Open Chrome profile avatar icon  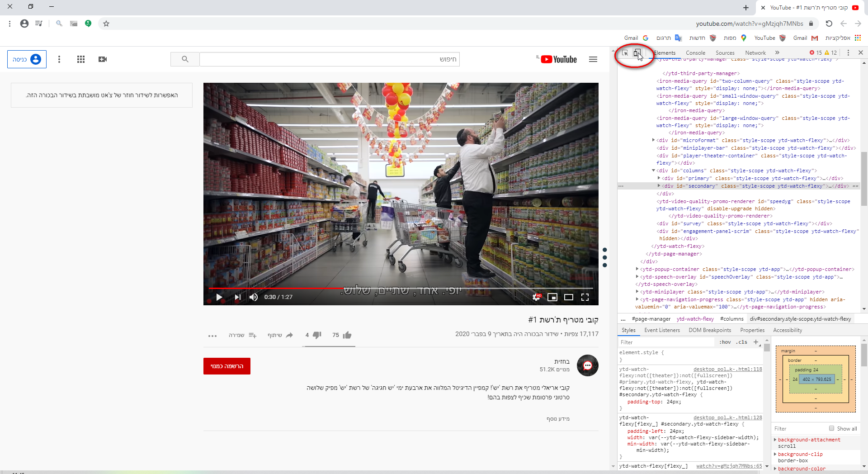click(x=24, y=24)
